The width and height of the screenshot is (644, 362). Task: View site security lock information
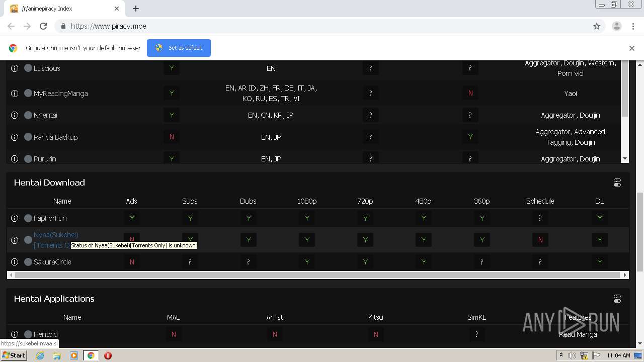click(x=63, y=26)
